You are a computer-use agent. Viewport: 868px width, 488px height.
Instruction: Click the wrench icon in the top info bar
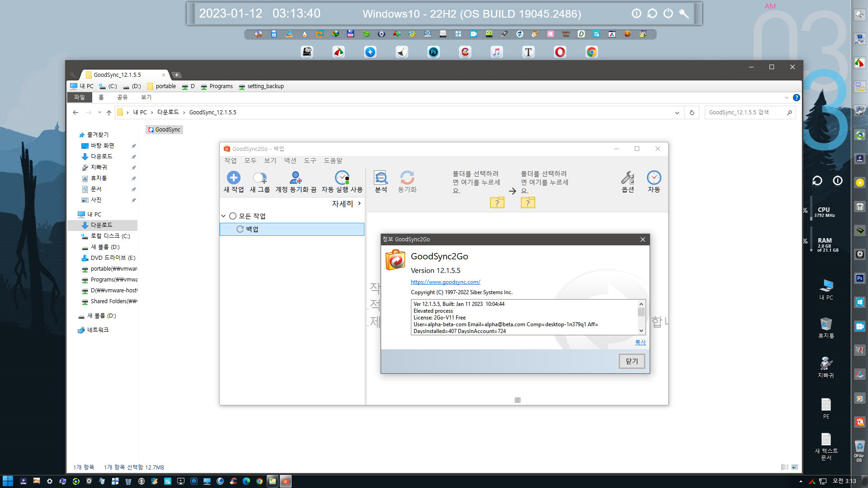tap(684, 14)
